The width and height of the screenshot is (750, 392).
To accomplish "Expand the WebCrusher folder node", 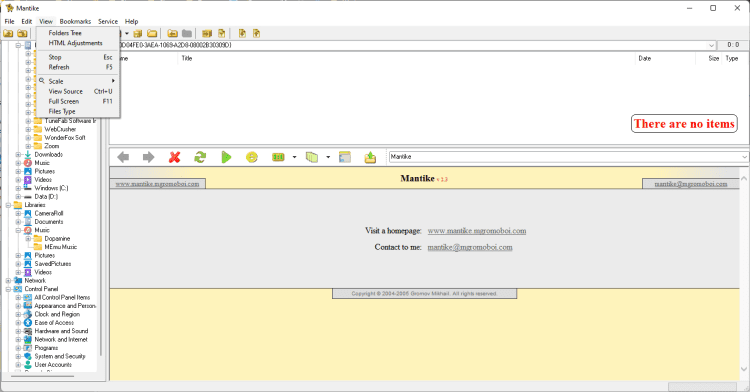I will (x=28, y=129).
